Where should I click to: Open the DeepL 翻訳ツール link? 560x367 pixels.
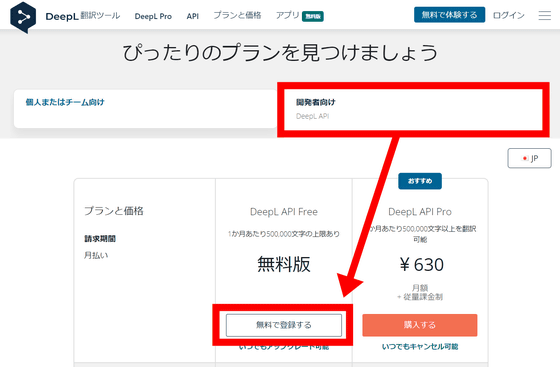(83, 16)
